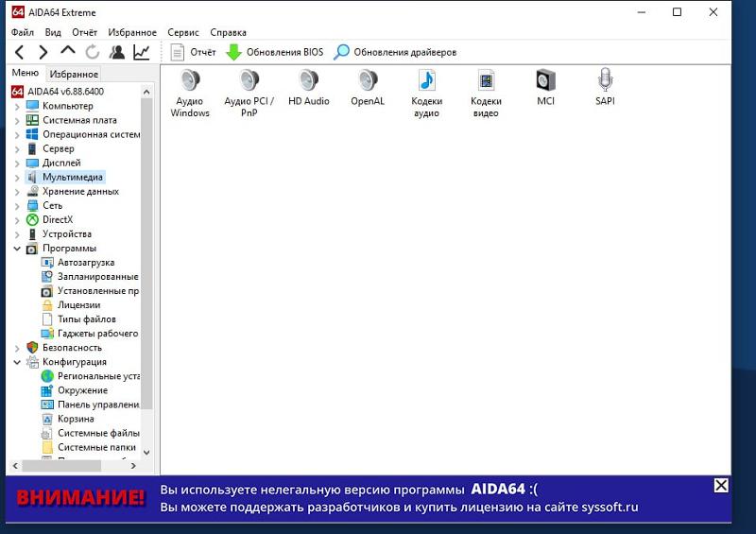The height and width of the screenshot is (534, 756).
Task: Expand the Компьютер tree node
Action: [x=17, y=106]
